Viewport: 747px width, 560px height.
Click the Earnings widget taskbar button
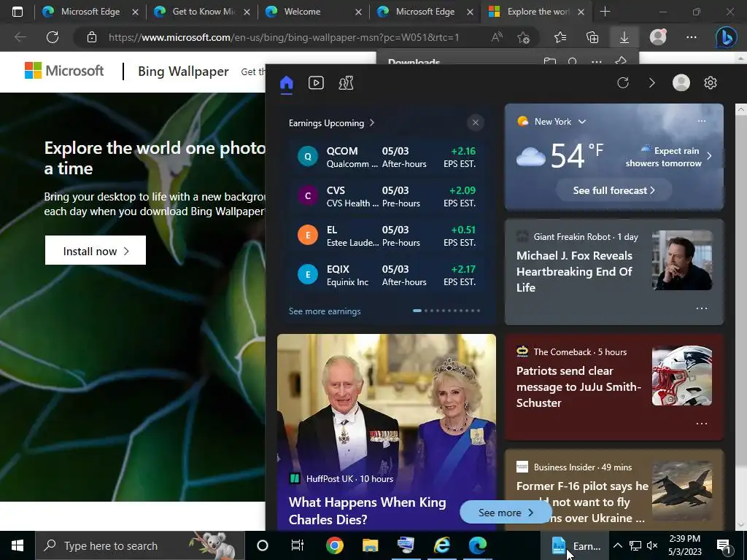tap(576, 545)
